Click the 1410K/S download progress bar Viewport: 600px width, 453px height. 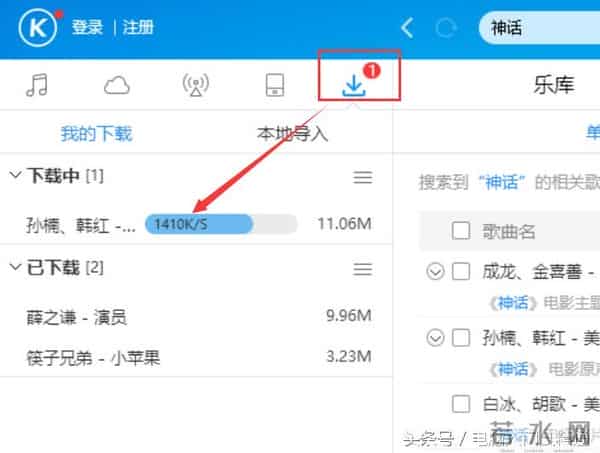pyautogui.click(x=221, y=224)
